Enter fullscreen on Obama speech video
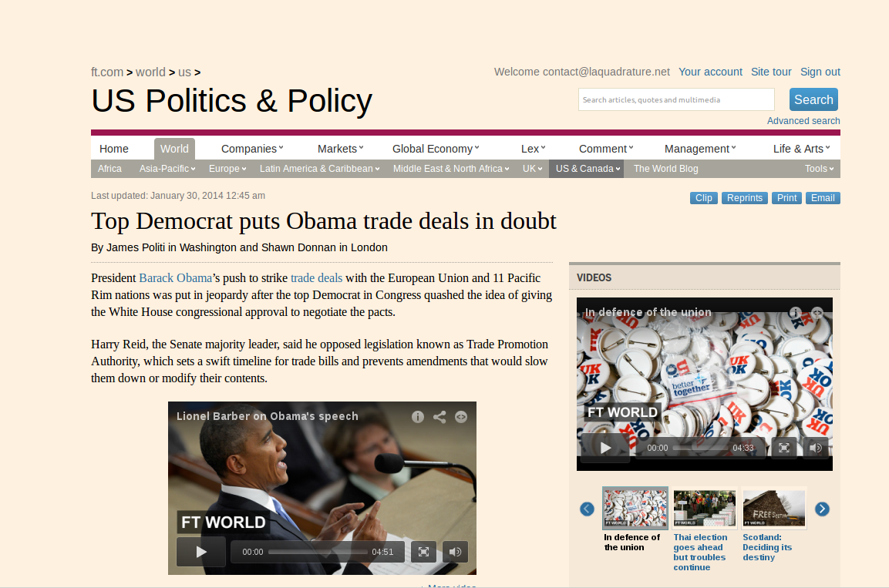889x588 pixels. pos(423,552)
